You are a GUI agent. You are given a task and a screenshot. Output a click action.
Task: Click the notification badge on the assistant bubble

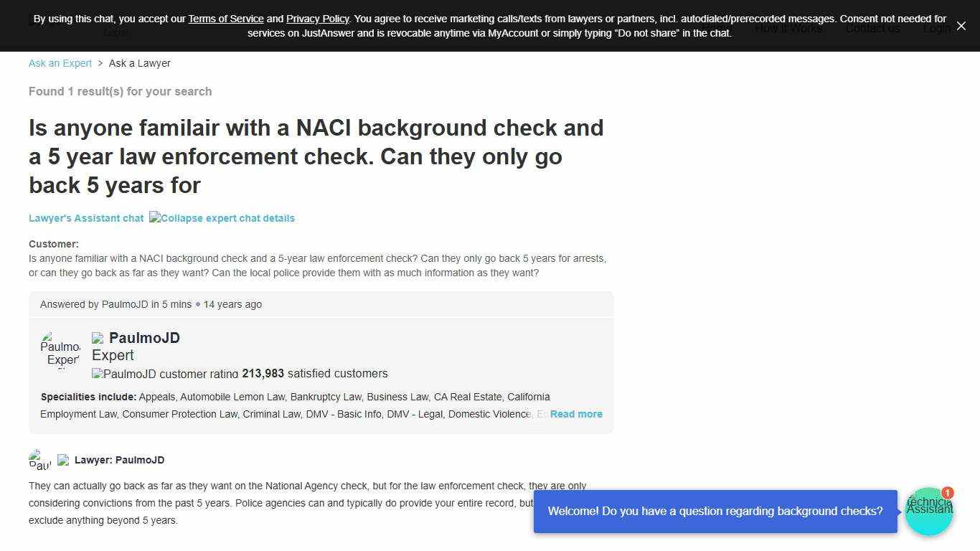(x=948, y=494)
